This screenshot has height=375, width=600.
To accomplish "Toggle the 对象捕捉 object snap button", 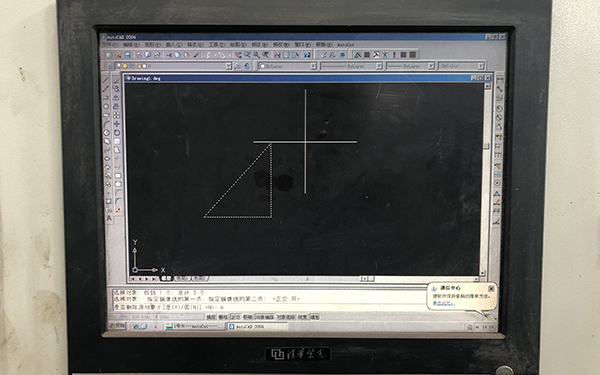I will 264,317.
